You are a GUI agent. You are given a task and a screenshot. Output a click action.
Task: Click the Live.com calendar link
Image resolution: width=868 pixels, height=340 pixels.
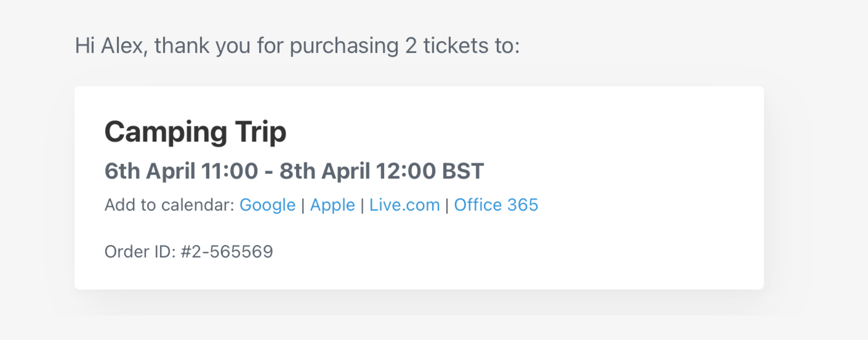tap(404, 205)
